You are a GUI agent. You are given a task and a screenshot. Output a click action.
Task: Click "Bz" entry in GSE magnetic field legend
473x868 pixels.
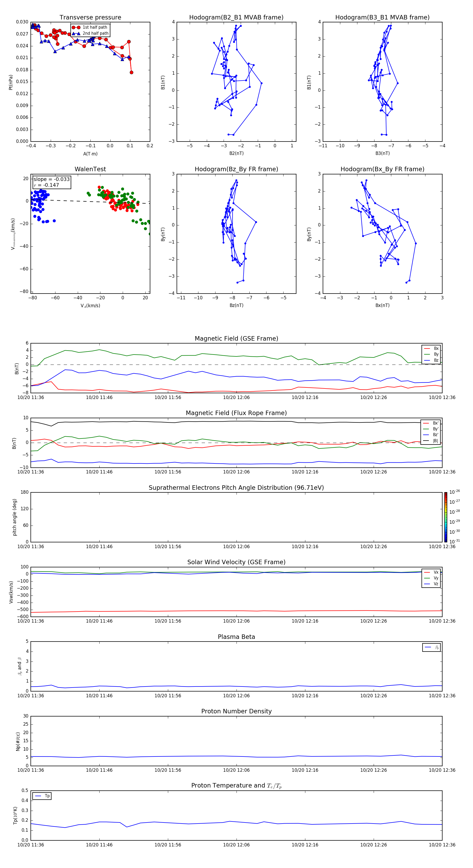pos(431,361)
